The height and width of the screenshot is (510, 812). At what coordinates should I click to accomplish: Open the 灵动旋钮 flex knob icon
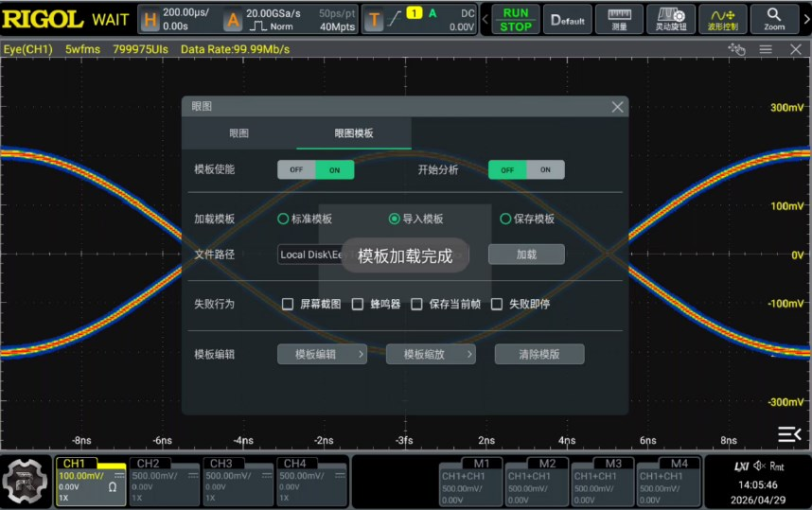tap(671, 19)
